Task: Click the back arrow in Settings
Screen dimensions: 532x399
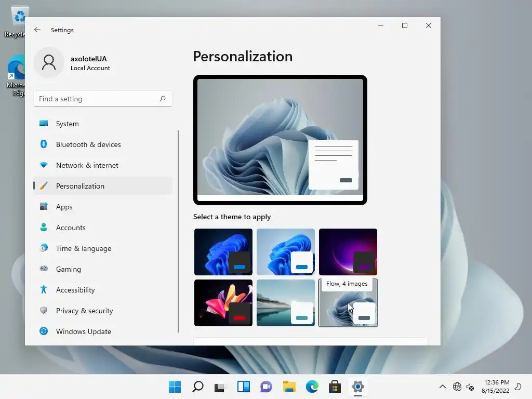Action: tap(37, 30)
